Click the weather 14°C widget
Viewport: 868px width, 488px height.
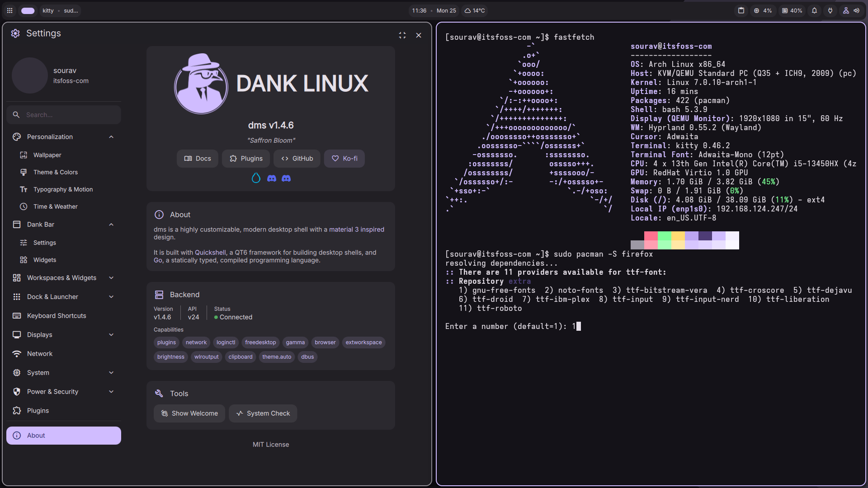point(474,10)
